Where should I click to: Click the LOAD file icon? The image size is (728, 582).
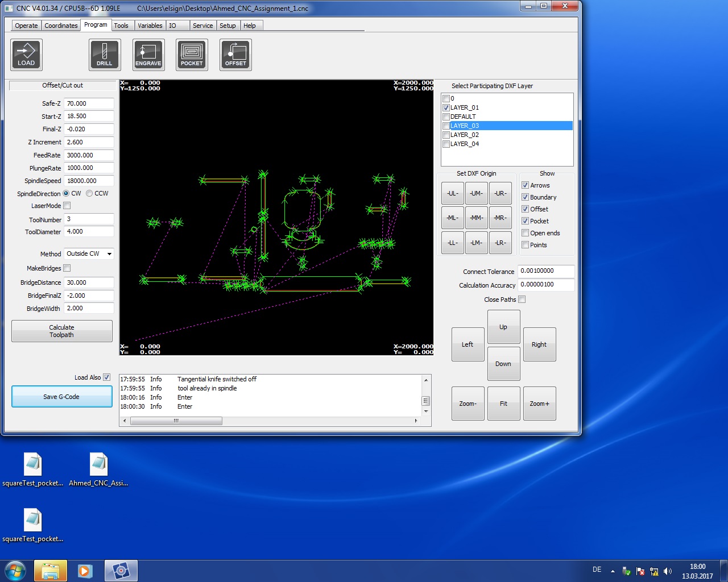[26, 55]
